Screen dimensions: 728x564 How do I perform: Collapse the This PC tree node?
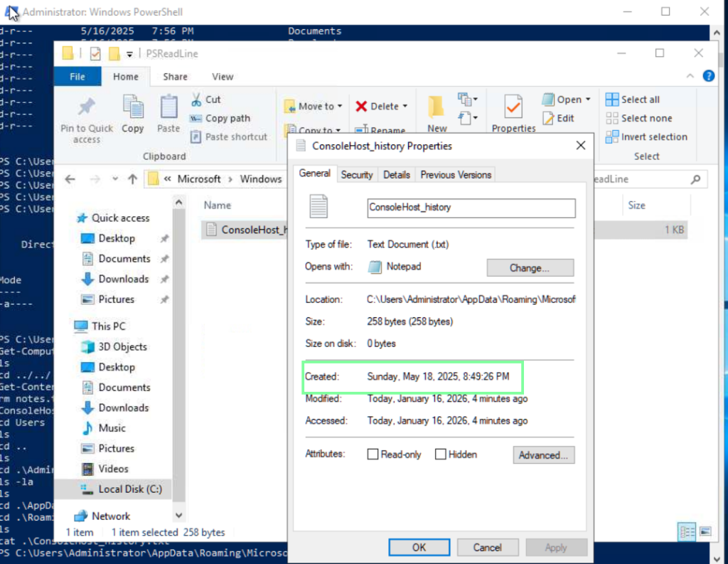pyautogui.click(x=67, y=326)
